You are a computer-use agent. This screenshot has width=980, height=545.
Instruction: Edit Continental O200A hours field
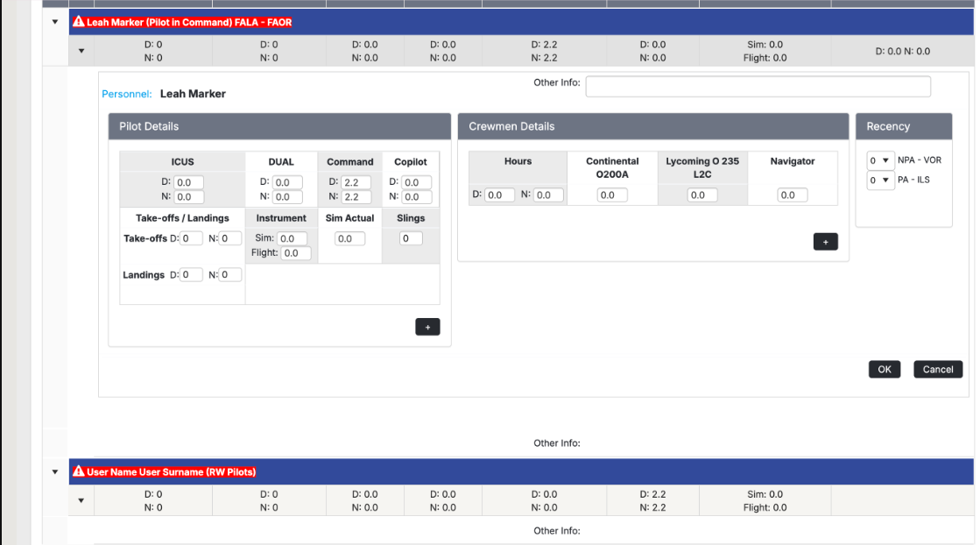(x=612, y=195)
